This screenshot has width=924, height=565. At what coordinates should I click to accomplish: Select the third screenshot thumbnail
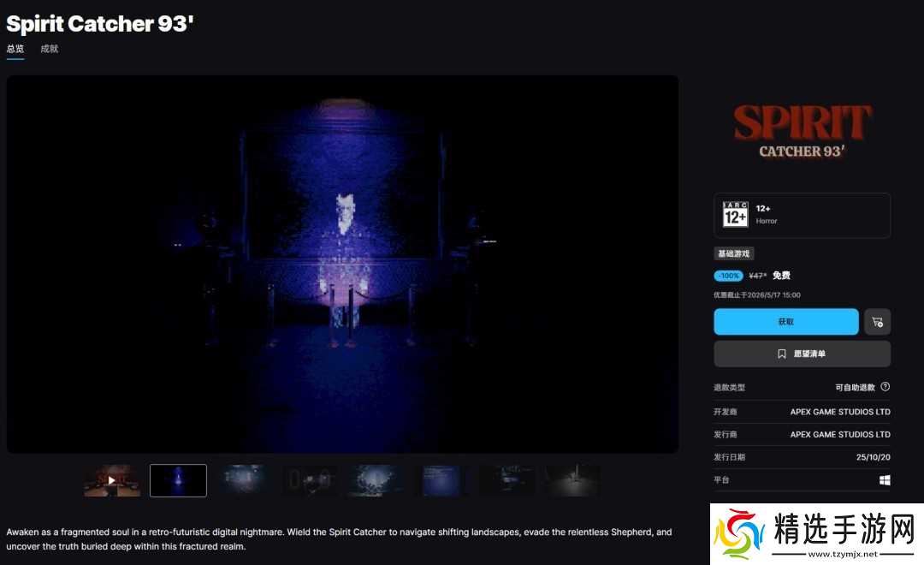[x=244, y=480]
